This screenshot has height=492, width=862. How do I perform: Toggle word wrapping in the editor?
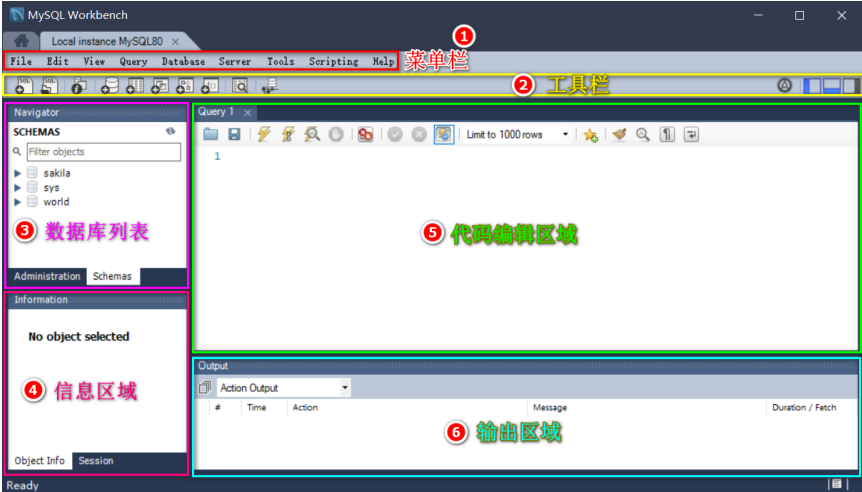point(691,134)
